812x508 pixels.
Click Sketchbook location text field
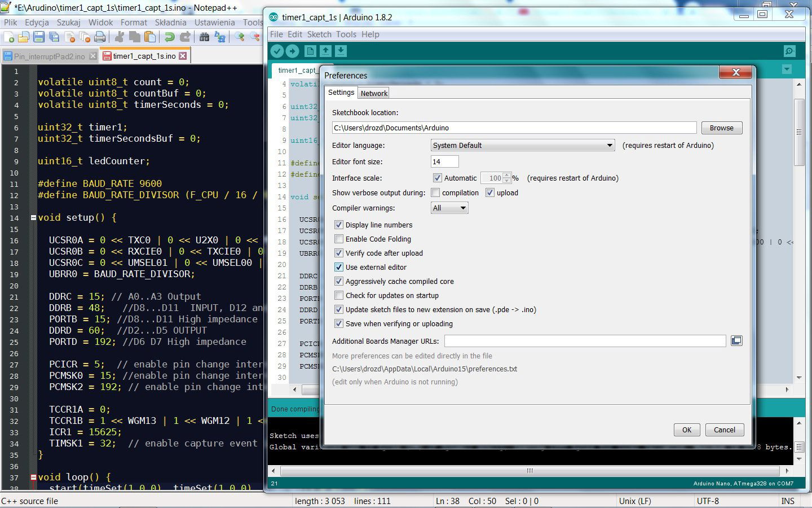click(x=514, y=128)
